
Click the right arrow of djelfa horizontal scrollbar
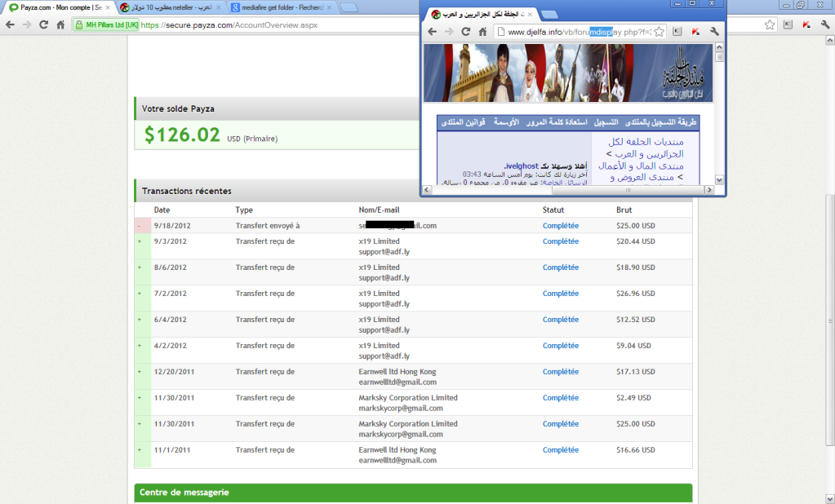[x=708, y=189]
